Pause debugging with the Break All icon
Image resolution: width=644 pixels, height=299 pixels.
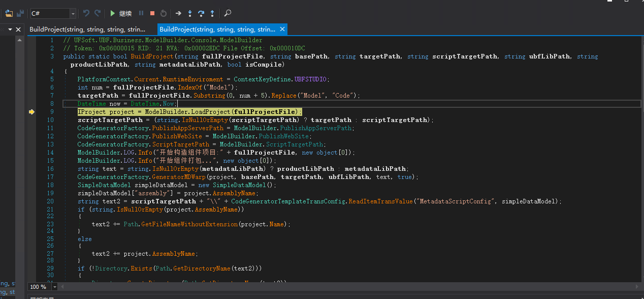pyautogui.click(x=141, y=13)
